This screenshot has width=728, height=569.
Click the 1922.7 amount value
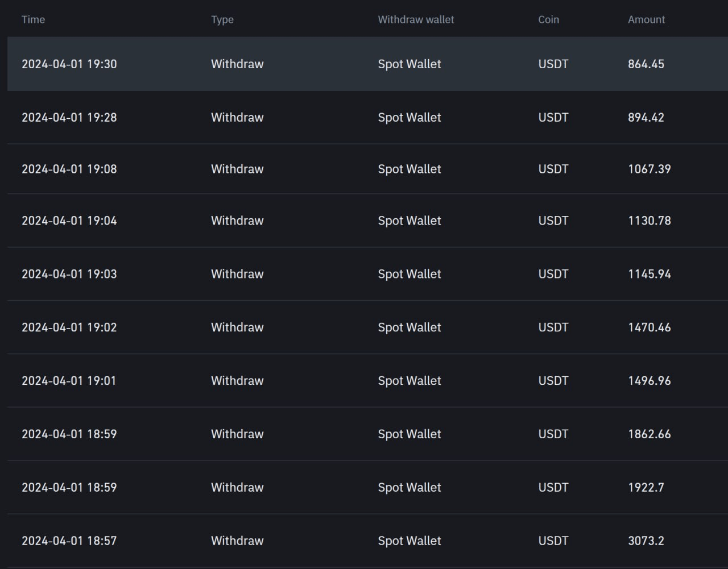click(646, 488)
